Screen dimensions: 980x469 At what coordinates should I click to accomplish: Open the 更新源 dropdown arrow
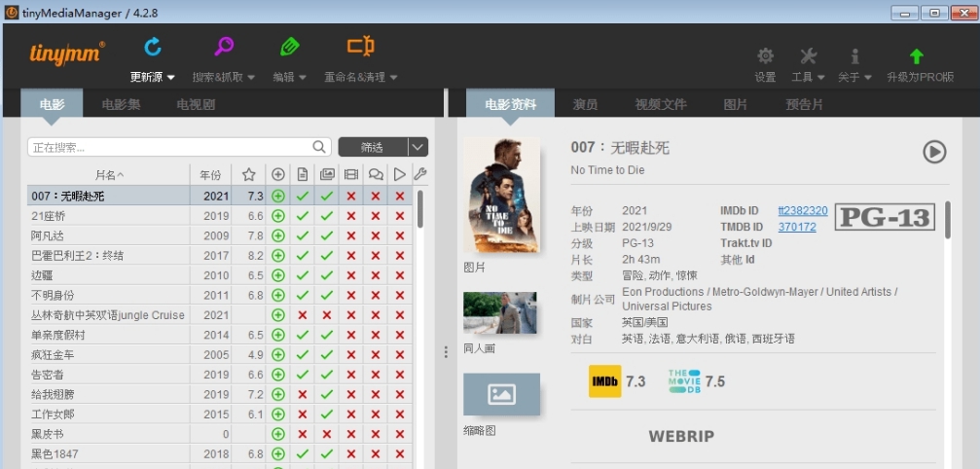(170, 78)
